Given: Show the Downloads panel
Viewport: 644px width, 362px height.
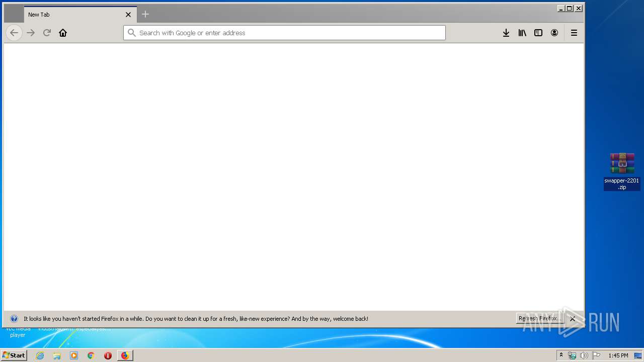Looking at the screenshot, I should (x=506, y=33).
